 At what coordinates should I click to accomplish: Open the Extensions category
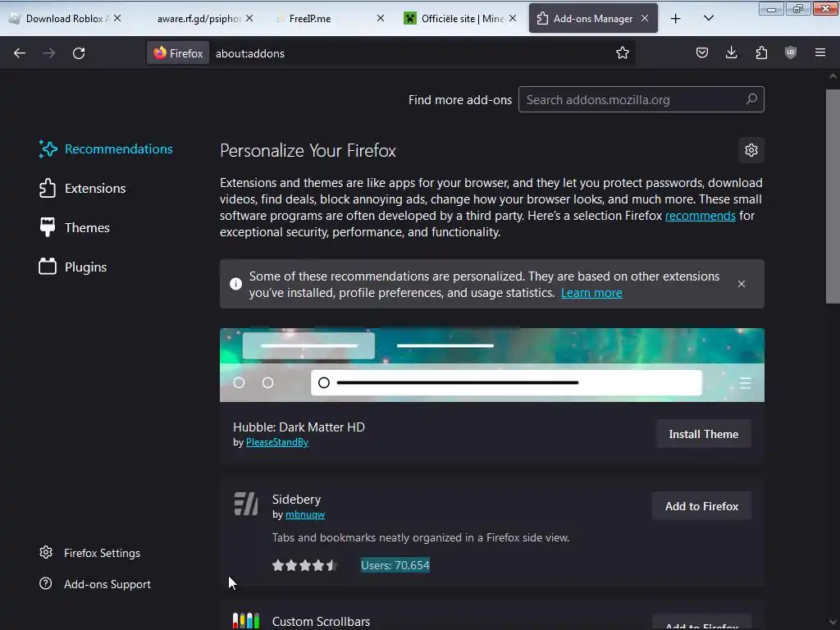[x=82, y=188]
